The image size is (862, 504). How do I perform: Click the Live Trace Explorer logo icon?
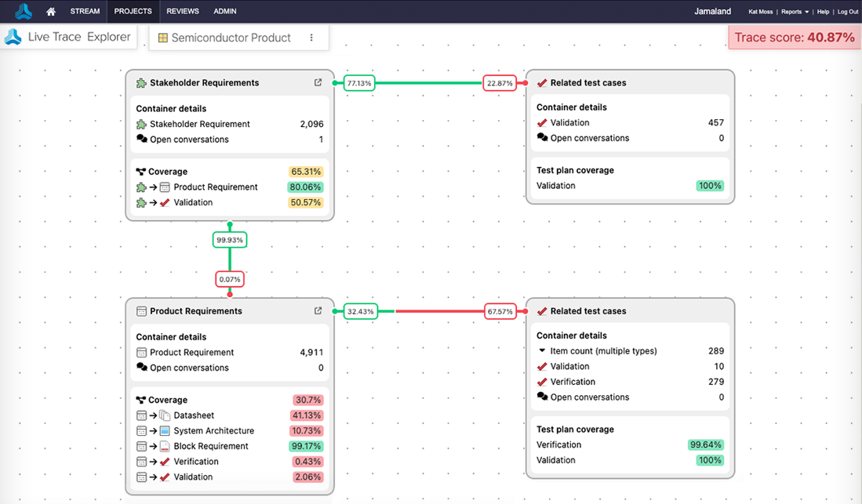click(13, 38)
